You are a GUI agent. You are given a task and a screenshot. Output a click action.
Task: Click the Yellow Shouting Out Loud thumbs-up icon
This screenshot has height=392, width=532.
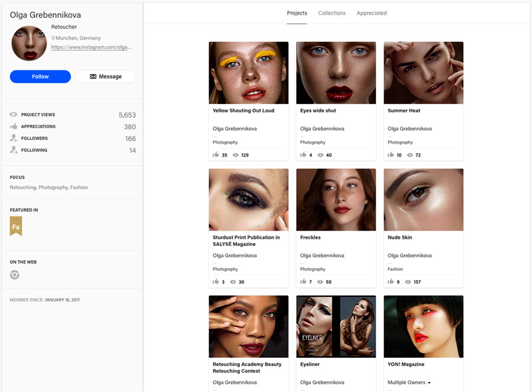click(x=216, y=155)
